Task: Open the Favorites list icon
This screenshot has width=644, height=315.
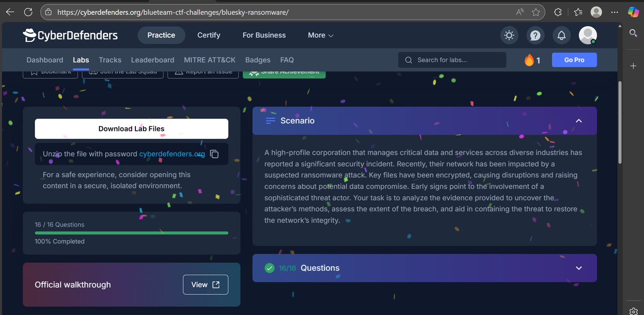Action: click(x=578, y=12)
